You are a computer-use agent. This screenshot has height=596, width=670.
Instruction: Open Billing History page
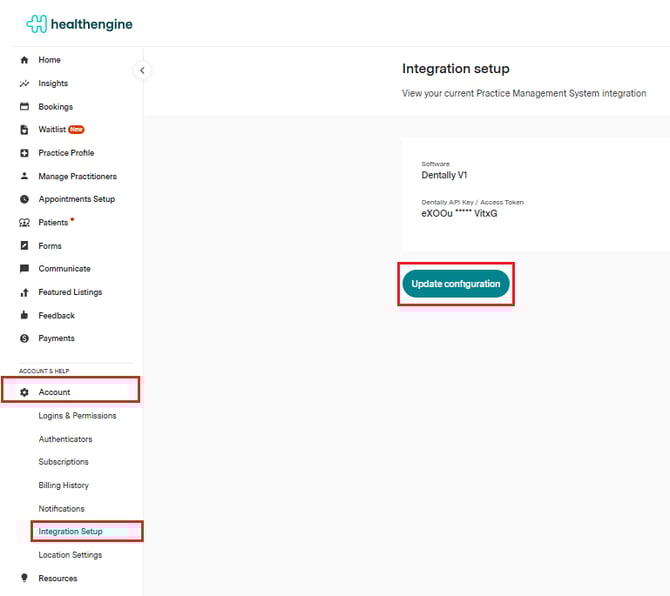click(63, 485)
